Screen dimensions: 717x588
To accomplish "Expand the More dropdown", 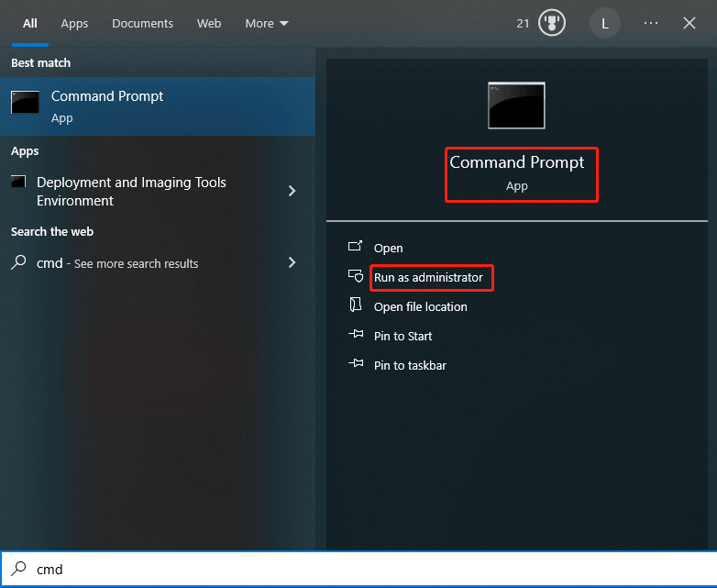I will [x=267, y=23].
